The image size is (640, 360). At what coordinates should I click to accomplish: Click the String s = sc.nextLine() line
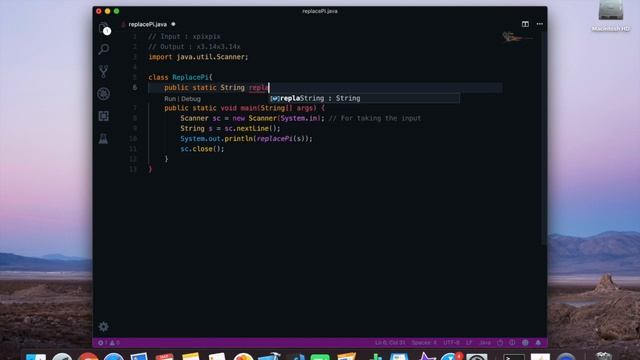(x=231, y=128)
